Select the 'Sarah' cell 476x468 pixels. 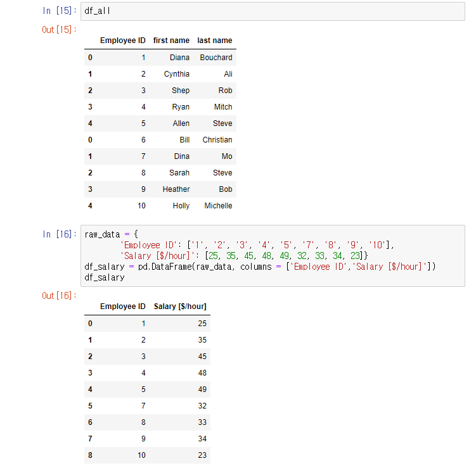[x=179, y=173]
